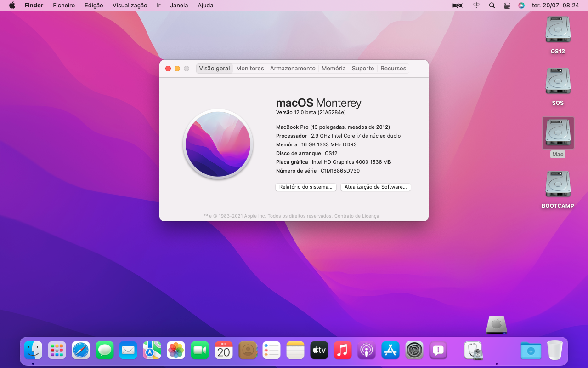
Task: Launch Maps from the Dock
Action: pyautogui.click(x=152, y=350)
